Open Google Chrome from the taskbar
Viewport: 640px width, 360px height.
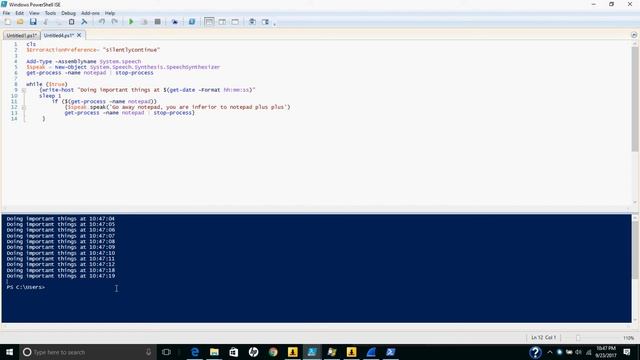click(273, 352)
